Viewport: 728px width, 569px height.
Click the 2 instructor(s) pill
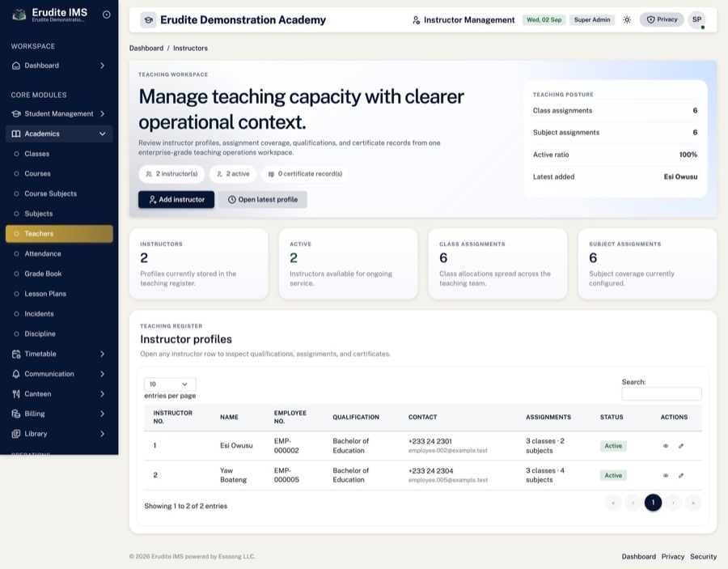coord(171,174)
